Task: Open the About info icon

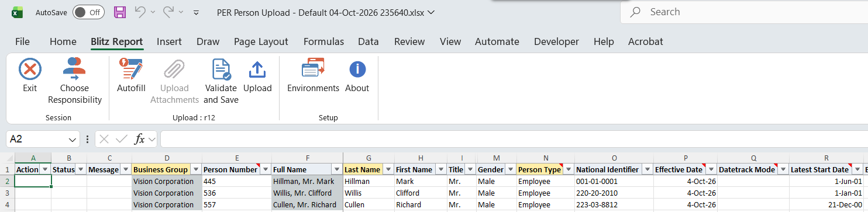Action: coord(357,69)
